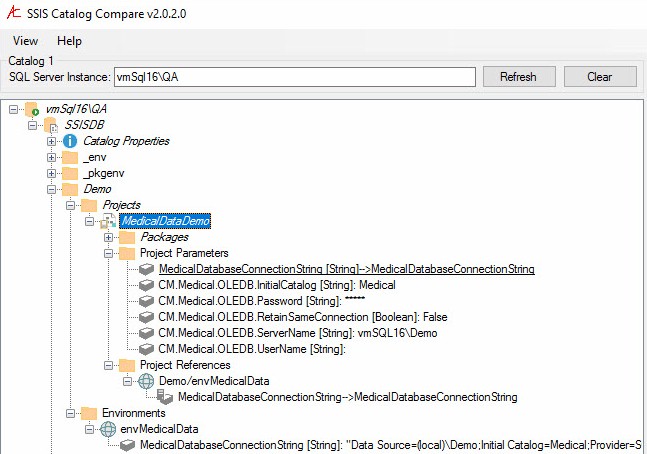647x454 pixels.
Task: Click the ServerName parameter icon
Action: point(146,333)
